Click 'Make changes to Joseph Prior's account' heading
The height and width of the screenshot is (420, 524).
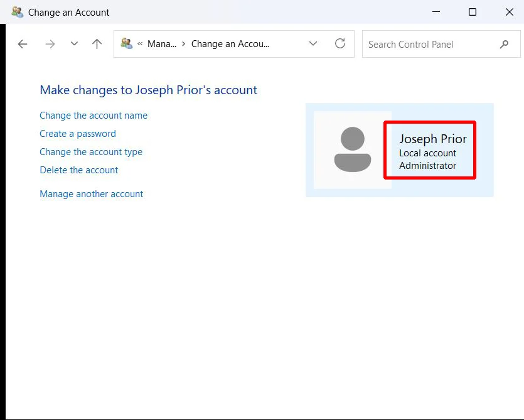click(x=148, y=90)
